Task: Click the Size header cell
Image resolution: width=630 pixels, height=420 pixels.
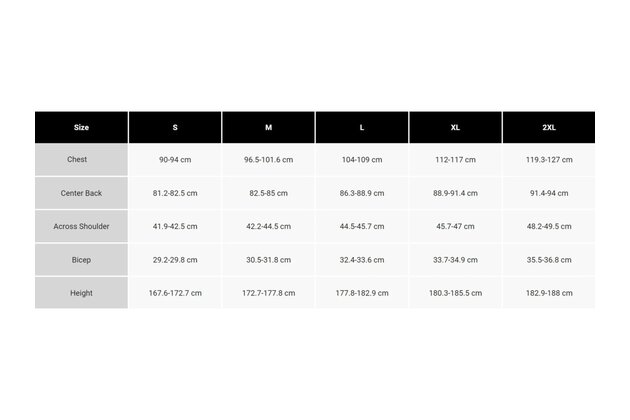Action: click(x=81, y=127)
